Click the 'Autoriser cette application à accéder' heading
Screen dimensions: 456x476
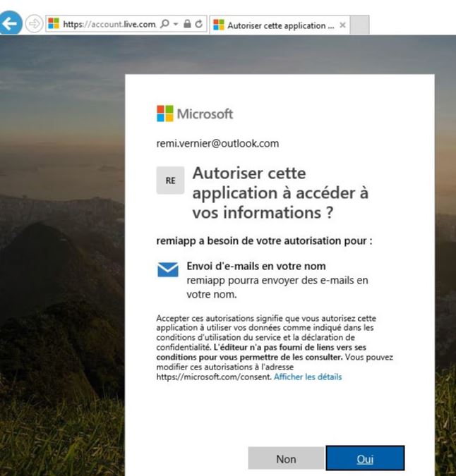280,193
